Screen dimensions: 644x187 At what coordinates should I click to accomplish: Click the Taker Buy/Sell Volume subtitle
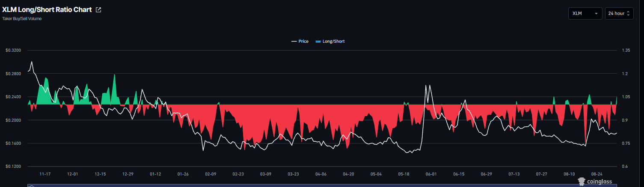(x=22, y=19)
